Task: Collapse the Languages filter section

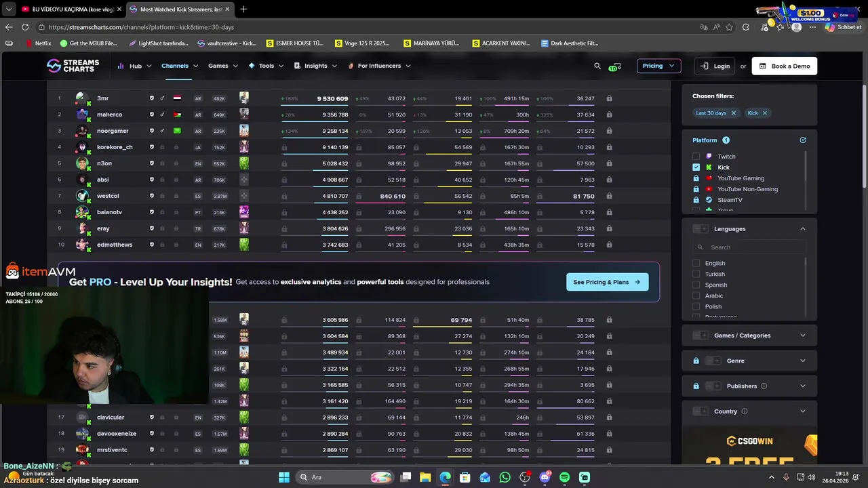Action: coord(803,228)
